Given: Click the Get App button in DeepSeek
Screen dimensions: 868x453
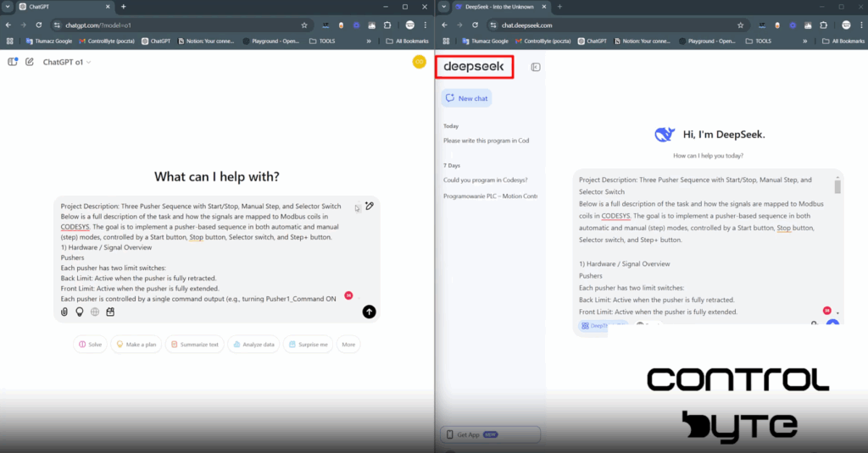Looking at the screenshot, I should coord(489,434).
